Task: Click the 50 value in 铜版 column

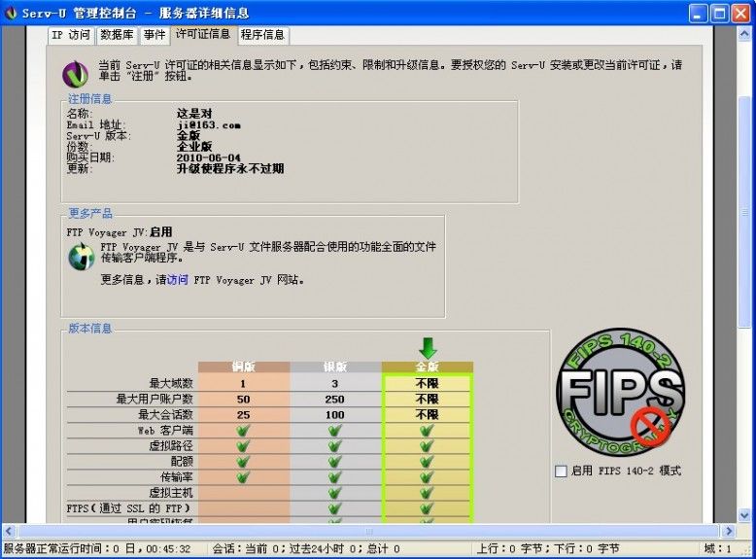Action: 244,400
